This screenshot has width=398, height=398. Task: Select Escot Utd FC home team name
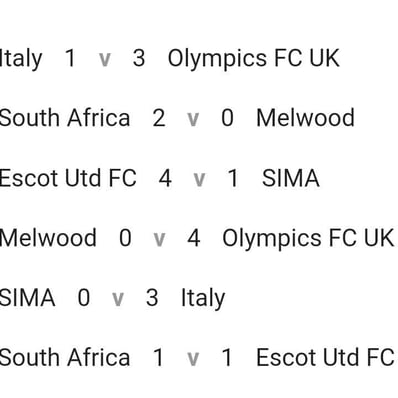coord(68,178)
